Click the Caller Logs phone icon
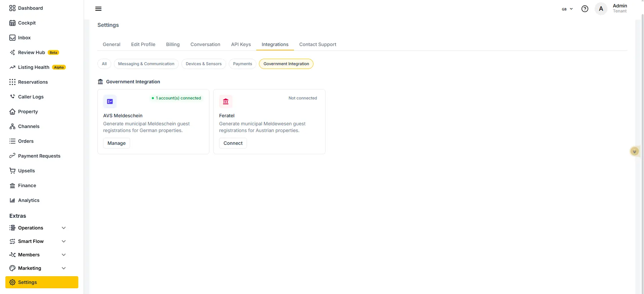644x294 pixels. [12, 97]
